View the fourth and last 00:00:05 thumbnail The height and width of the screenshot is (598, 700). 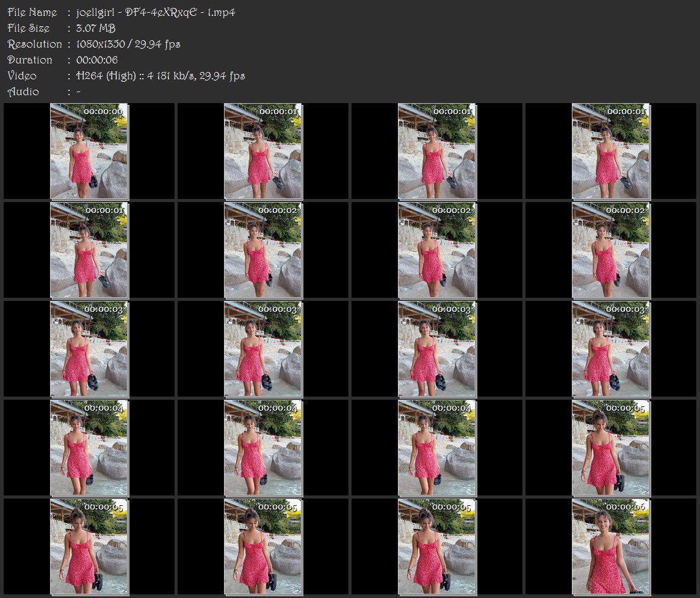437,547
